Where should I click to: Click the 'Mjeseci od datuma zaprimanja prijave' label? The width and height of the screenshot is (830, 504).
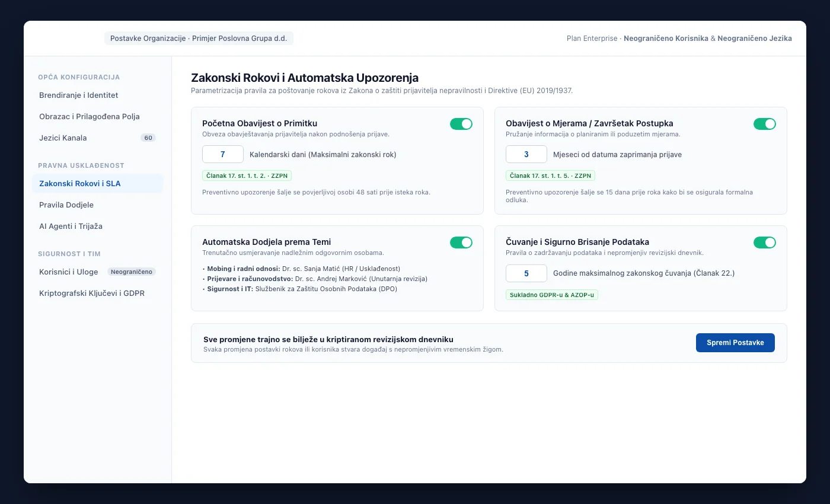(617, 155)
